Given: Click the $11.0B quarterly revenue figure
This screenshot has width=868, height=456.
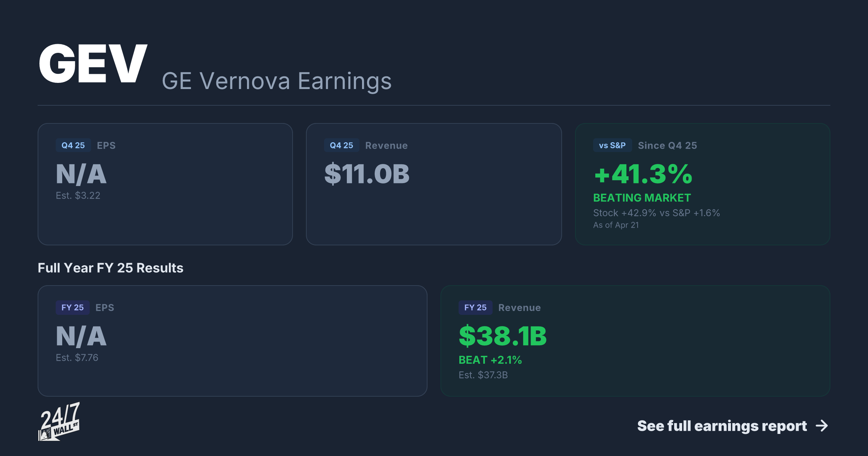Looking at the screenshot, I should click(367, 174).
